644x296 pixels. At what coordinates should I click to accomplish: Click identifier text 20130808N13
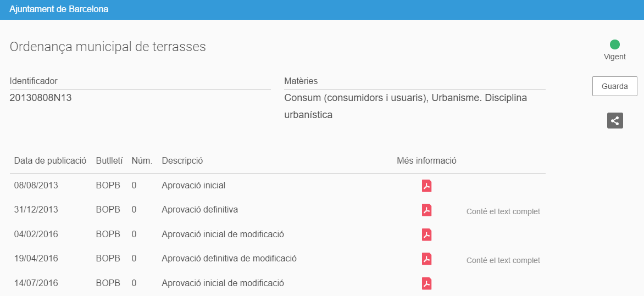tap(41, 98)
